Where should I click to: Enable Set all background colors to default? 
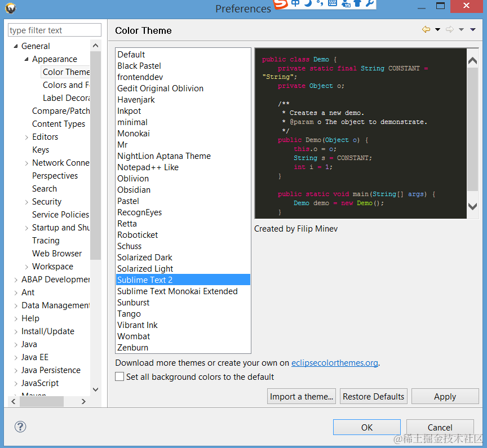[119, 376]
